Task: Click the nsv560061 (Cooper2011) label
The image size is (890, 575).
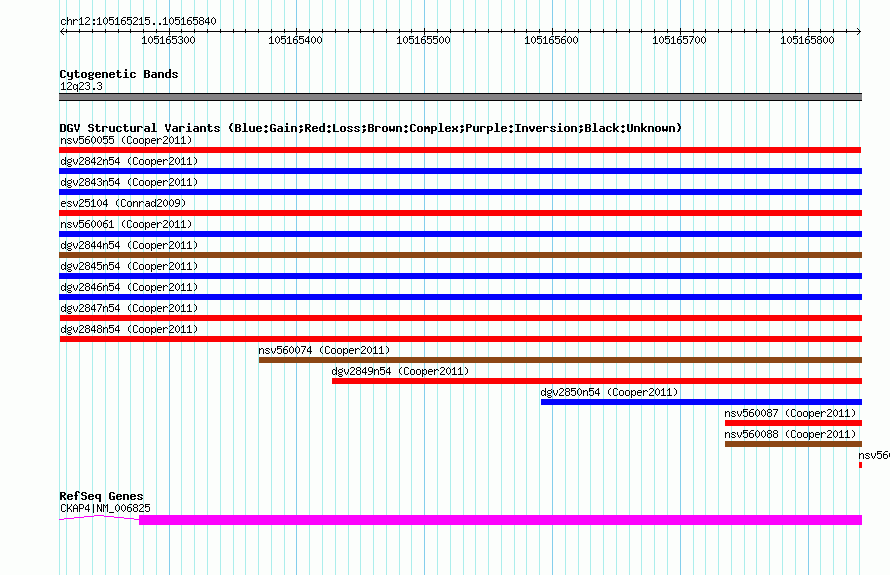Action: pos(126,224)
